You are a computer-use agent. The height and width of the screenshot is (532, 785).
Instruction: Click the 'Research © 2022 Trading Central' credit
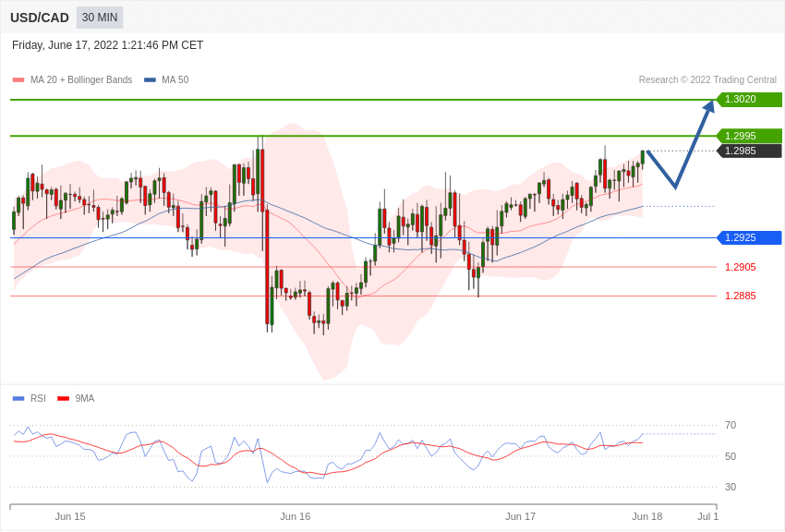coord(707,79)
